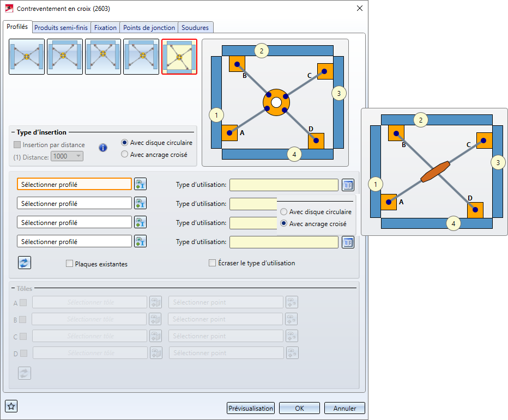Enable the Plaques existantes checkbox

point(69,264)
